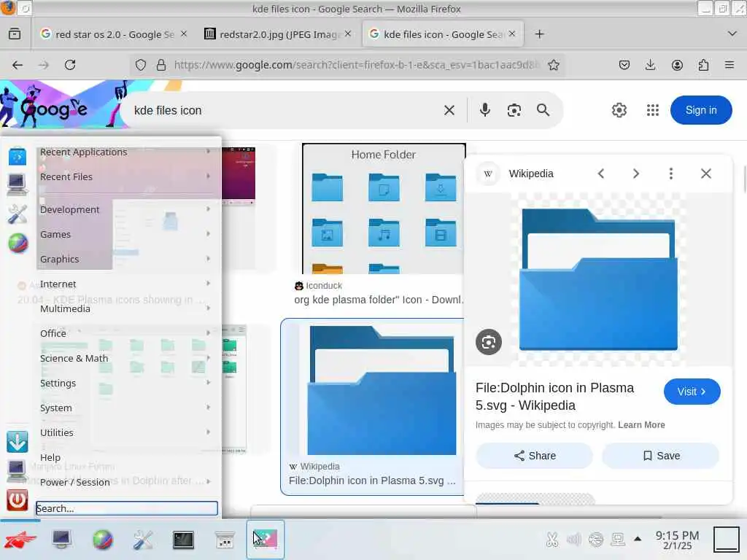Open the Firefox downloads panel
This screenshot has height=560, width=747.
coord(650,65)
